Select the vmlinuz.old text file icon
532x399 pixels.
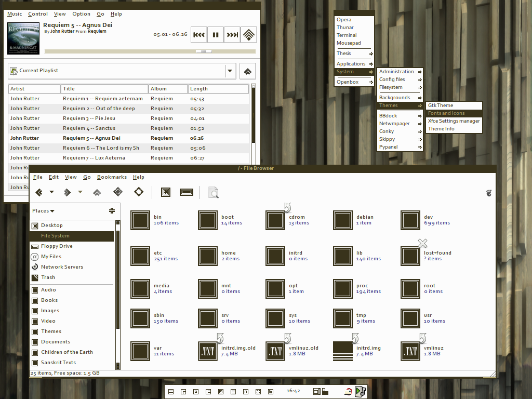point(275,351)
